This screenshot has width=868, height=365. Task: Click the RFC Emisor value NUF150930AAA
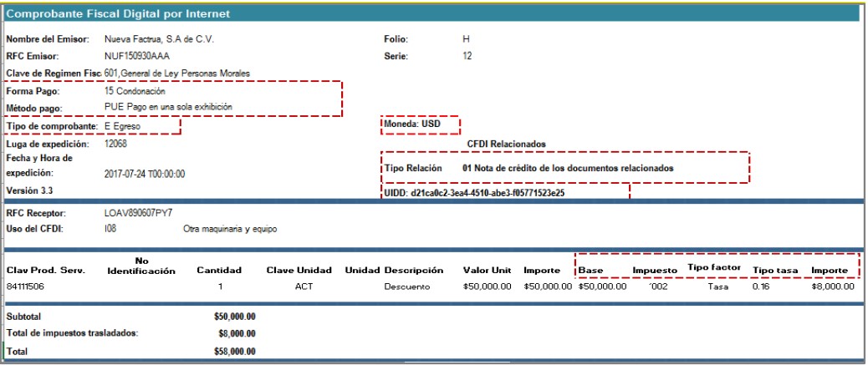136,56
